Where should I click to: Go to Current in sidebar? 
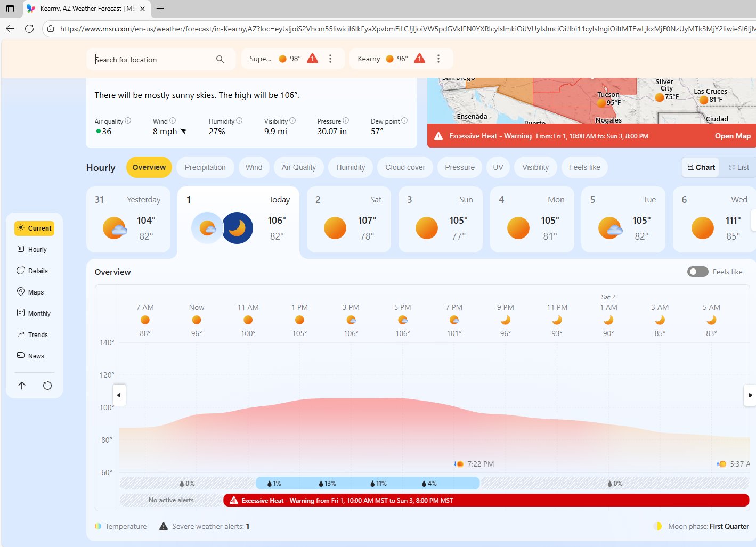coord(34,228)
